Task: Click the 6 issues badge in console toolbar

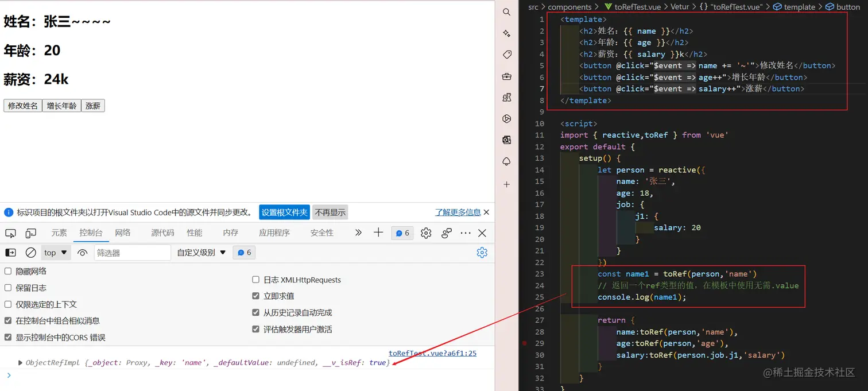Action: [244, 253]
